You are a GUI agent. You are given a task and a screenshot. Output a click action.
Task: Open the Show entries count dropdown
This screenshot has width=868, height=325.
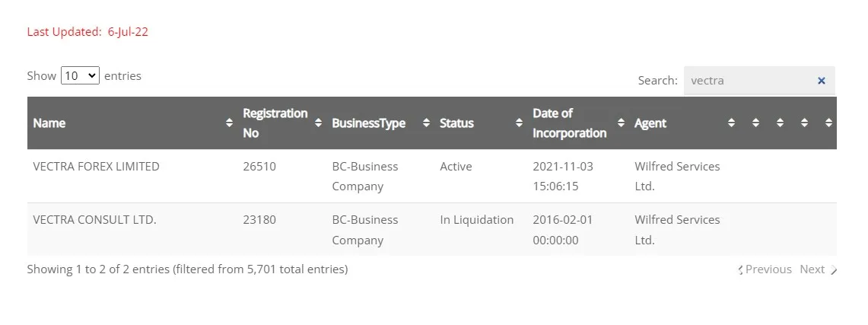(x=81, y=76)
